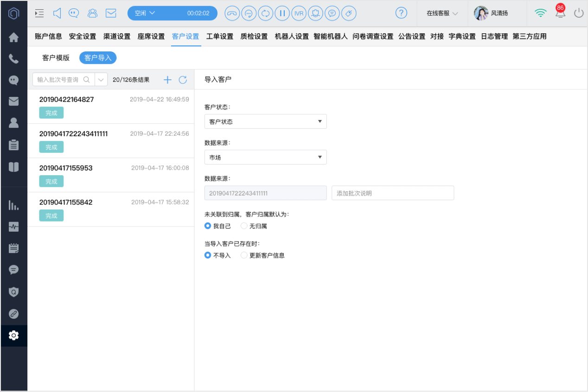Screen dimensions: 588x392
Task: Open the 工单设置 tab
Action: (220, 36)
